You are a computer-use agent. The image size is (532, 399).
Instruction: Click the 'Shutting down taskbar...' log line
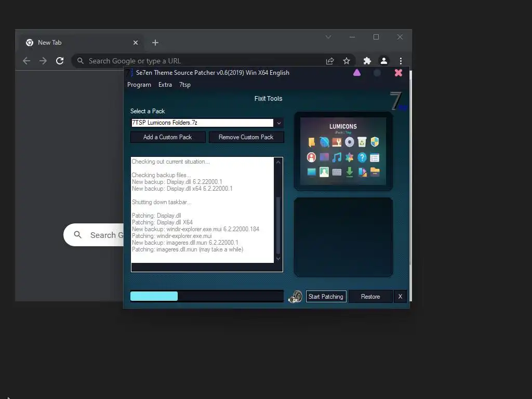pyautogui.click(x=162, y=202)
